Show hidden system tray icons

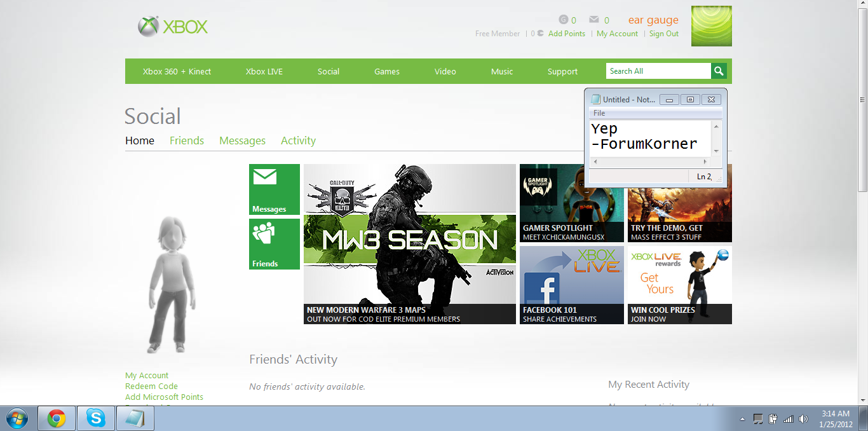742,420
